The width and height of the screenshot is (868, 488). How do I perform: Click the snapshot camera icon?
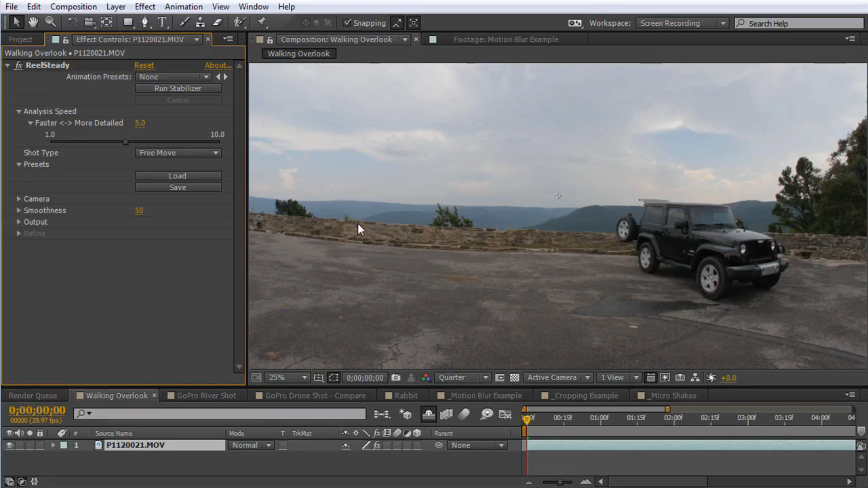[x=396, y=377]
